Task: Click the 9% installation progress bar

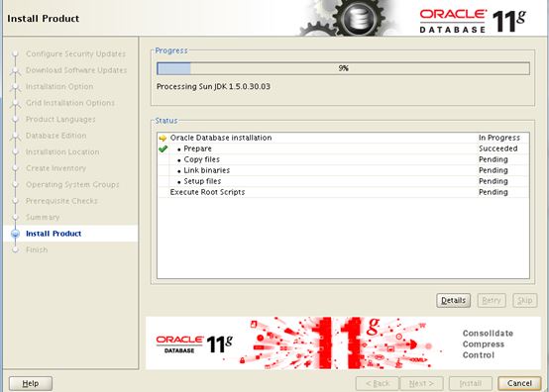Action: pos(343,68)
